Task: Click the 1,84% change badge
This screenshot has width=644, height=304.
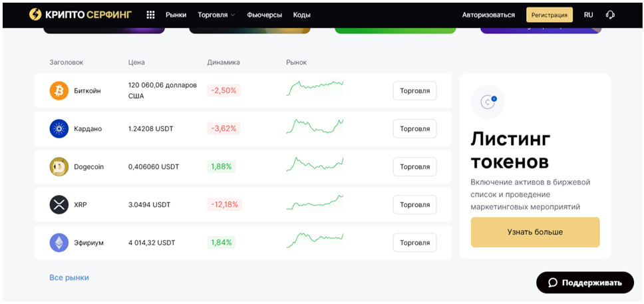Action: pos(222,242)
